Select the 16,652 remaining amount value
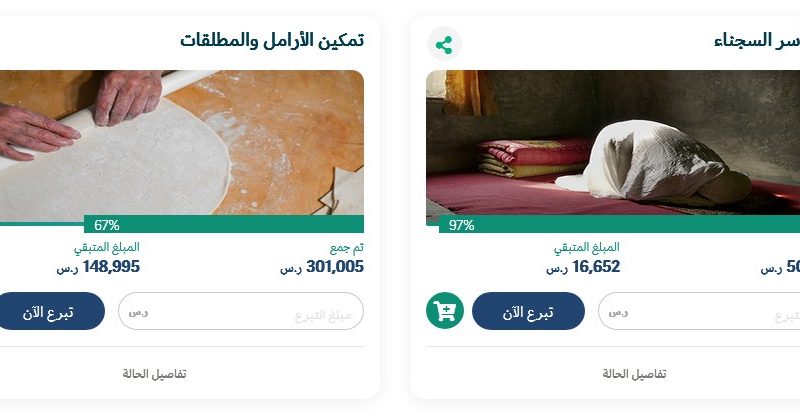 pos(596,266)
